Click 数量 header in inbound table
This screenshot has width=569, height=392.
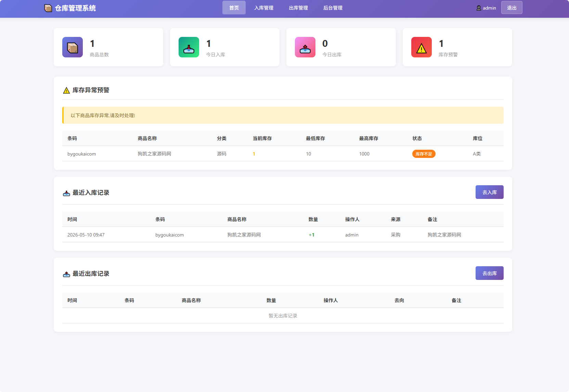(x=313, y=219)
